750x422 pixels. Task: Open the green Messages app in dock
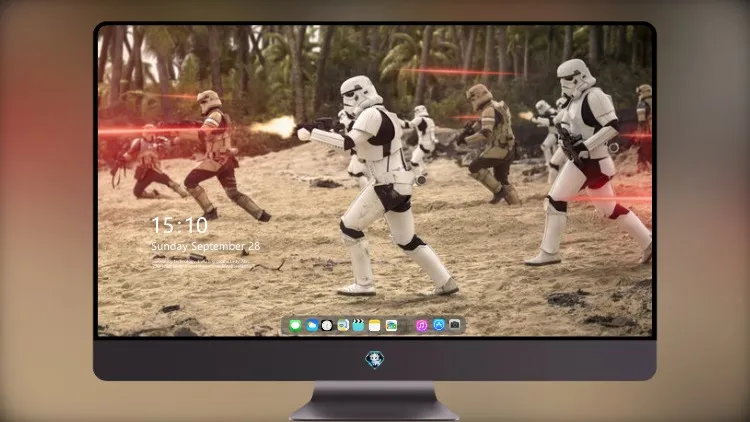295,325
